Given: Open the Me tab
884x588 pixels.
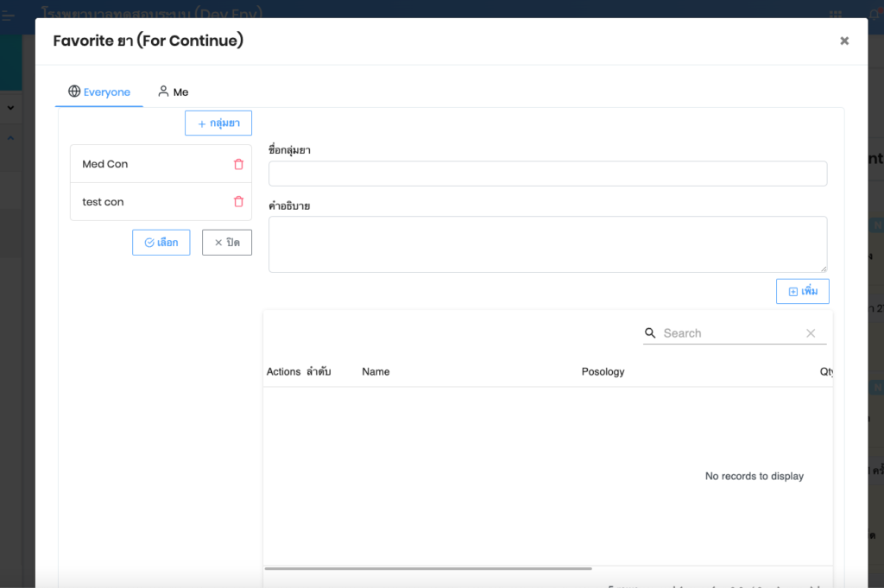Looking at the screenshot, I should click(x=173, y=92).
